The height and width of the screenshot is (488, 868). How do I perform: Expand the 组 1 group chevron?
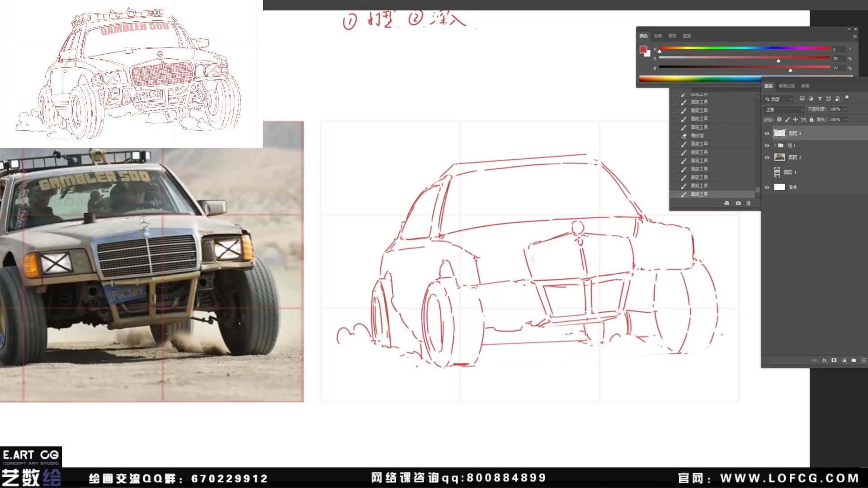pyautogui.click(x=774, y=145)
